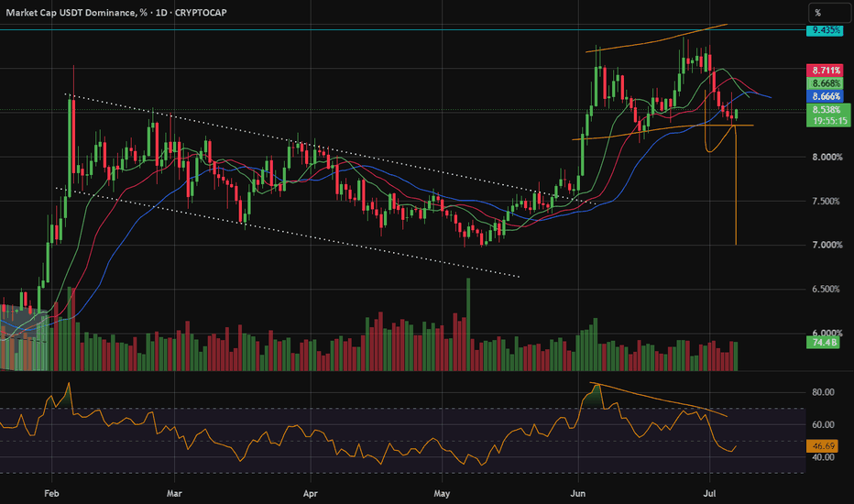The width and height of the screenshot is (854, 504).
Task: Click the 7.000% price axis label
Action: 827,245
